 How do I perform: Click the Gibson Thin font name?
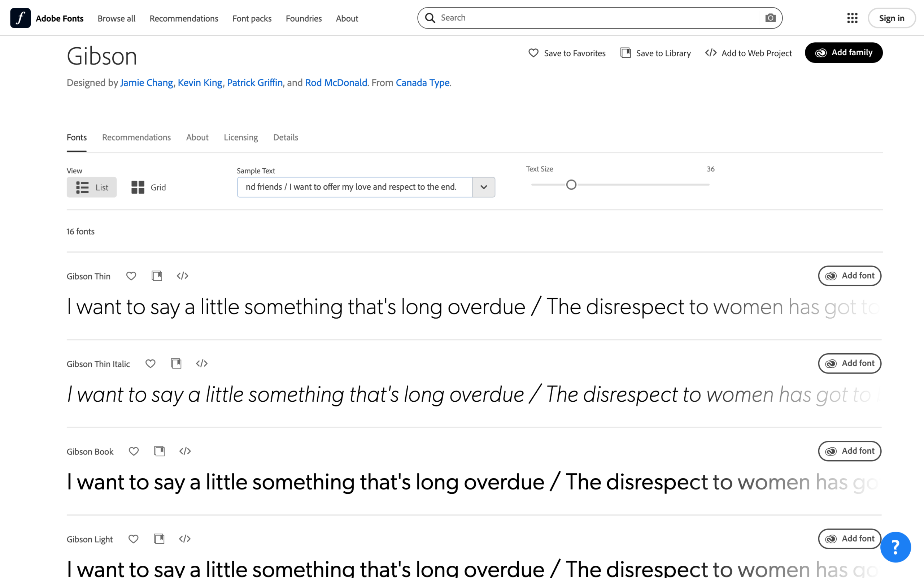point(88,276)
